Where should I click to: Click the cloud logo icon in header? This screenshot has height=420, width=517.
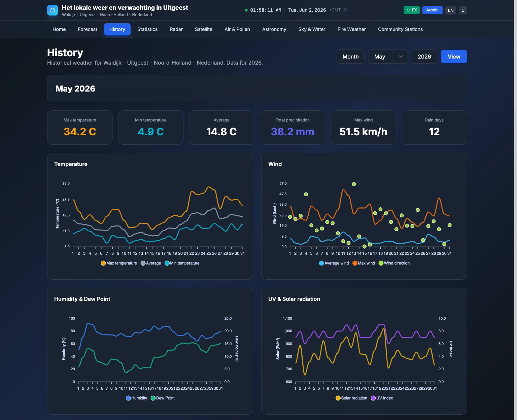click(53, 10)
